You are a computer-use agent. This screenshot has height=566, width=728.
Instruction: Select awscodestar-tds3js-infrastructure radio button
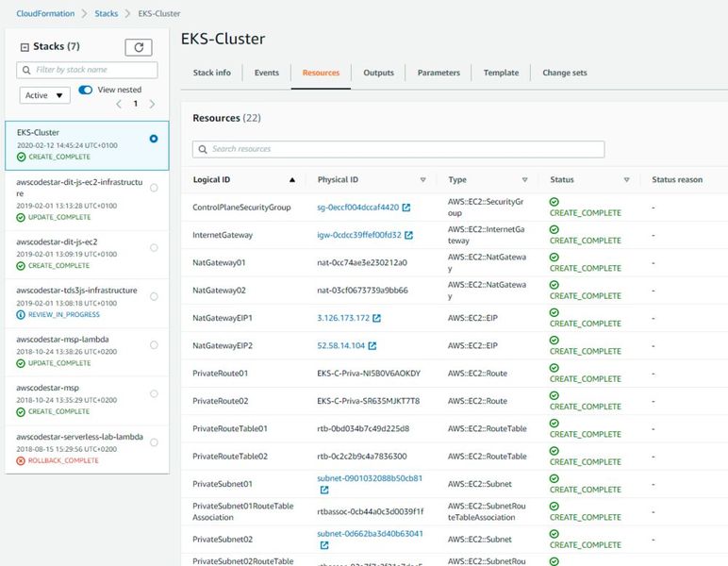point(154,296)
